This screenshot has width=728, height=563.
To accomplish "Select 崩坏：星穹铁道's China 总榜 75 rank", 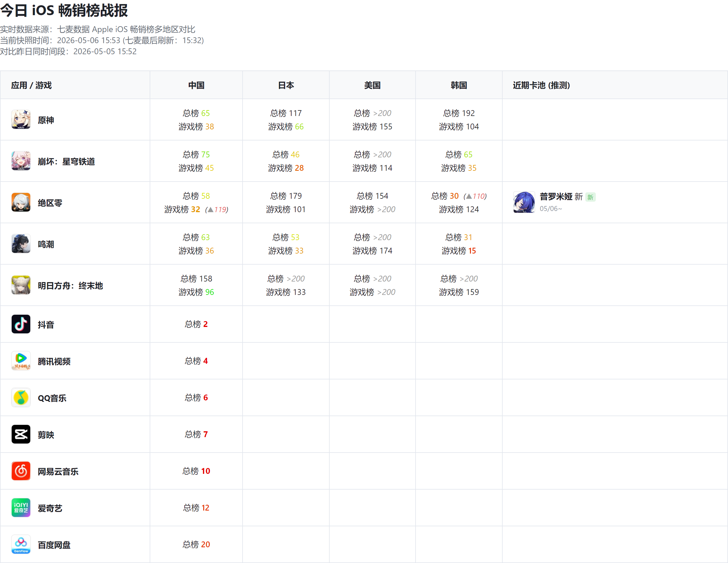I will pyautogui.click(x=196, y=154).
